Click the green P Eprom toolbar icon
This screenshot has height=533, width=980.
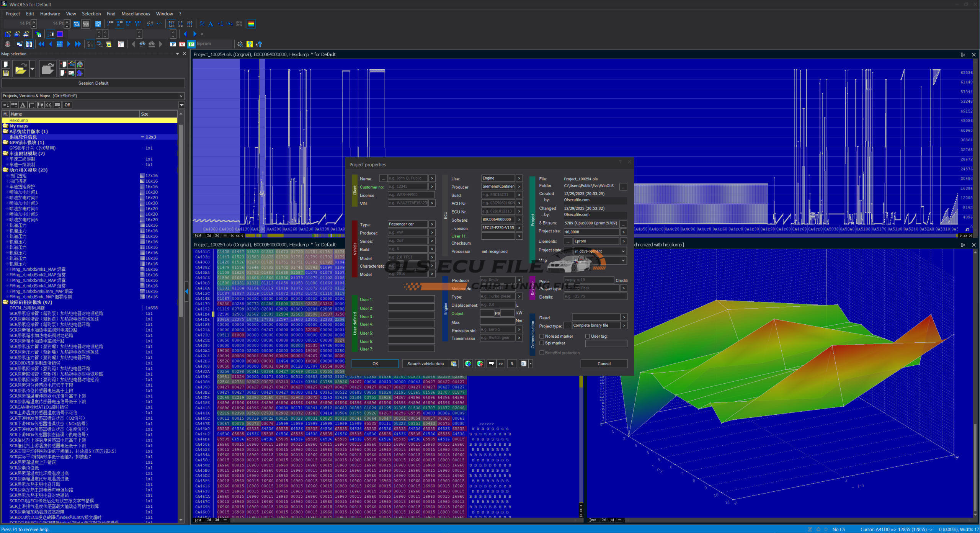point(191,44)
